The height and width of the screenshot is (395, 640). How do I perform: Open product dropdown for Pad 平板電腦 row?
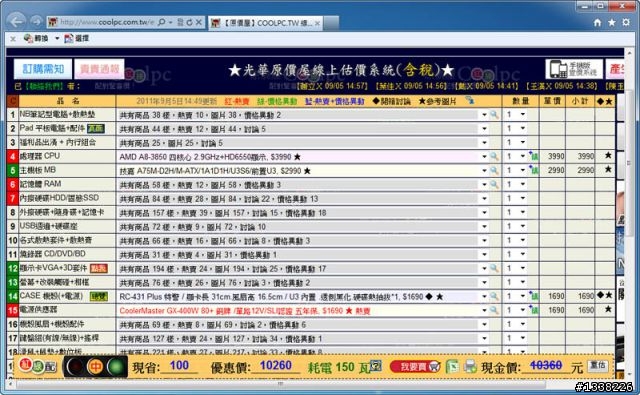tap(484, 129)
